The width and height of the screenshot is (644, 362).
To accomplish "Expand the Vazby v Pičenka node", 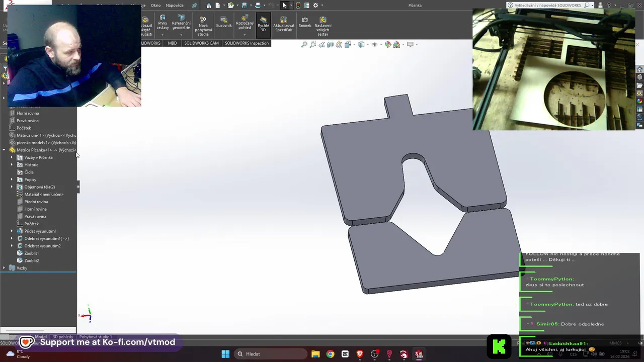I will (x=12, y=157).
